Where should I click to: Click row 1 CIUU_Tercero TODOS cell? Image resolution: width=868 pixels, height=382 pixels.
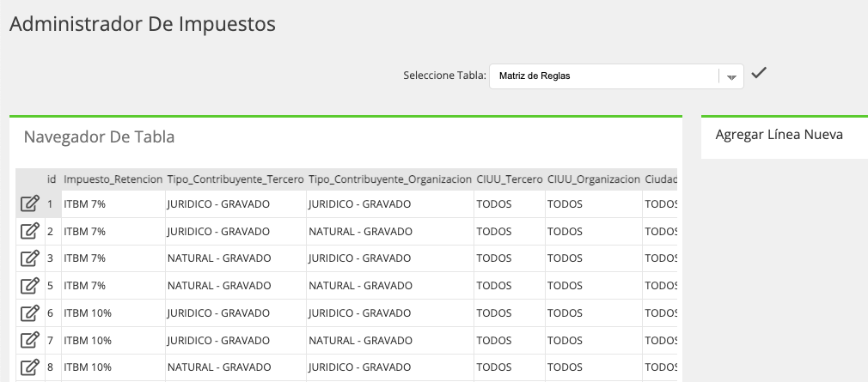pos(510,204)
